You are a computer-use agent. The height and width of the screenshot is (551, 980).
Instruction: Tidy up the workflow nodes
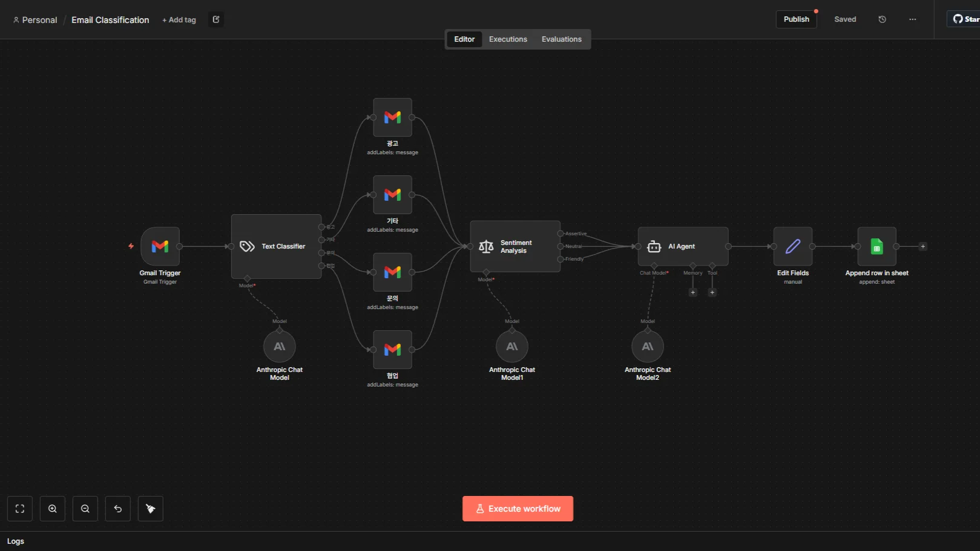coord(151,509)
